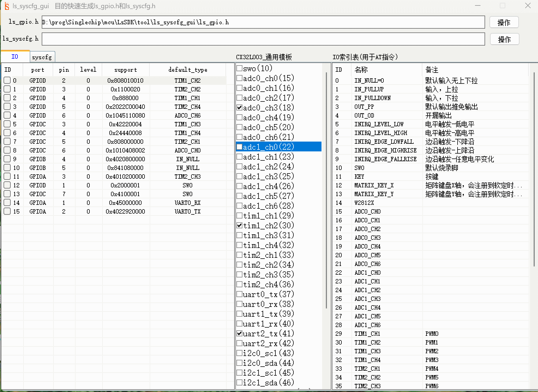Switch to the syscfg tab
This screenshot has width=538, height=392.
pyautogui.click(x=42, y=57)
